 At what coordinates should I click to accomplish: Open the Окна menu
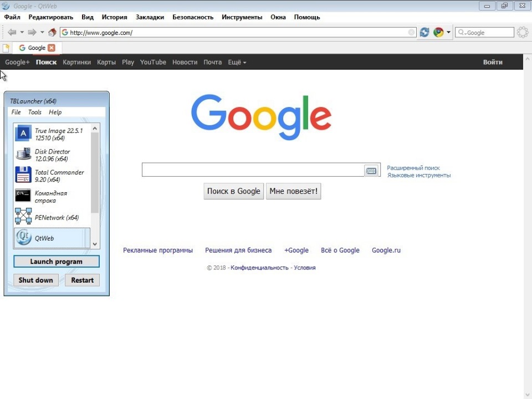278,17
